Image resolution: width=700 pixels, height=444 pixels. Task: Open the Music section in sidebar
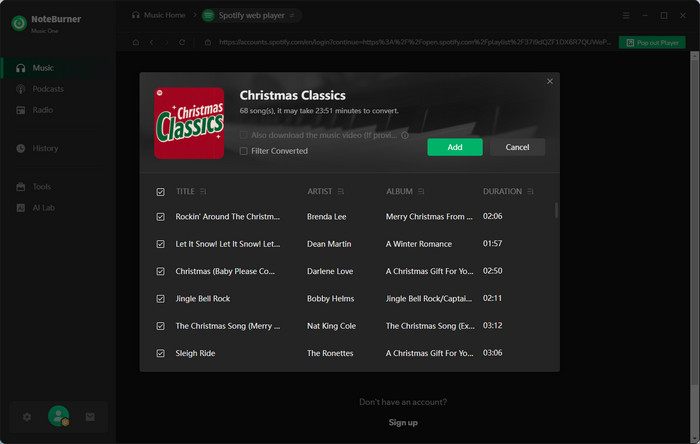[58, 68]
